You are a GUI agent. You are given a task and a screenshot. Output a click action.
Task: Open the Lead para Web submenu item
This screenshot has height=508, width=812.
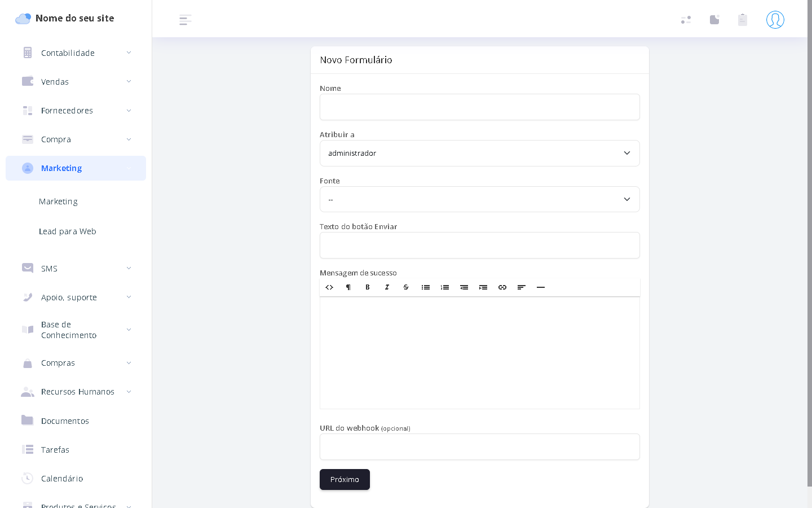(68, 231)
